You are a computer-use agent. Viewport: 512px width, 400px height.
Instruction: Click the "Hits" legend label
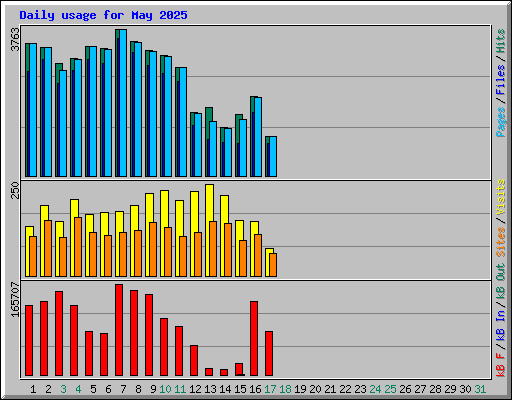pyautogui.click(x=500, y=41)
